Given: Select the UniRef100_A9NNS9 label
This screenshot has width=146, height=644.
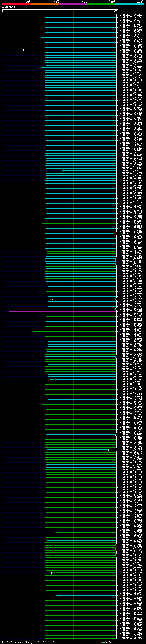Looking at the screenshot, I should [x=131, y=35].
